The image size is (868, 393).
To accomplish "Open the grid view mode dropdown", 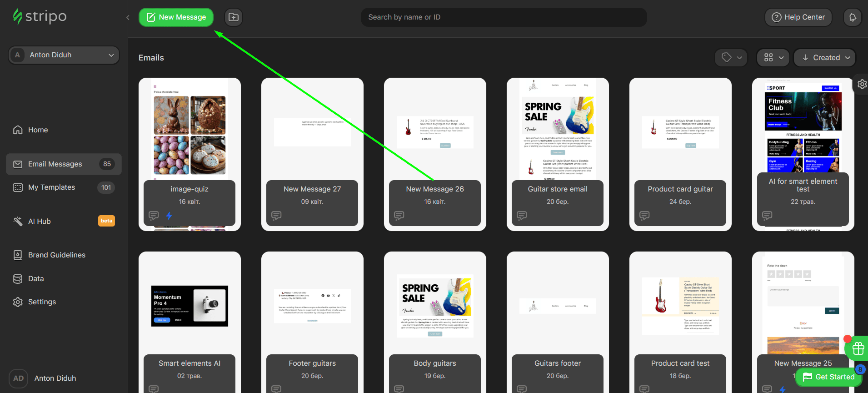I will coord(773,58).
